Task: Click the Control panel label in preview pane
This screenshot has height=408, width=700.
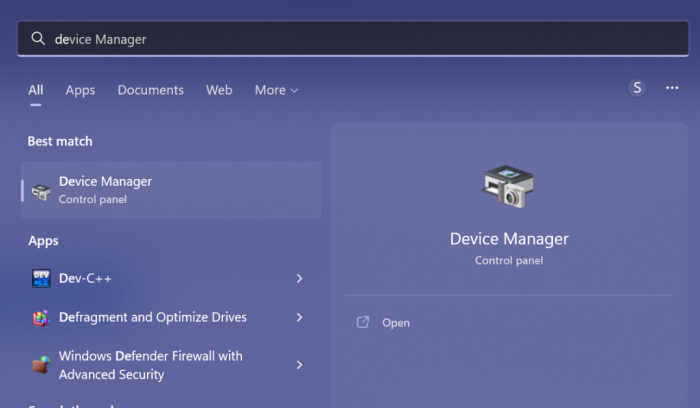Action: coord(509,260)
